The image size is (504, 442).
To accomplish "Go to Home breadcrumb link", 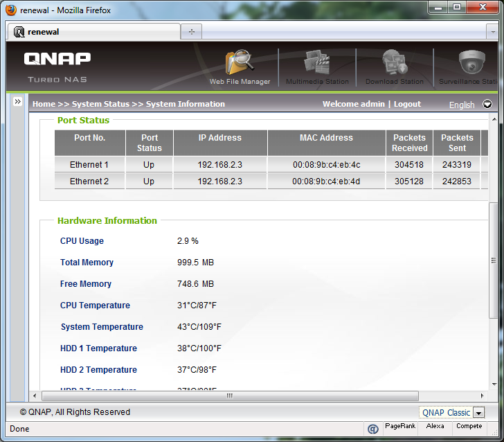I will tap(44, 104).
